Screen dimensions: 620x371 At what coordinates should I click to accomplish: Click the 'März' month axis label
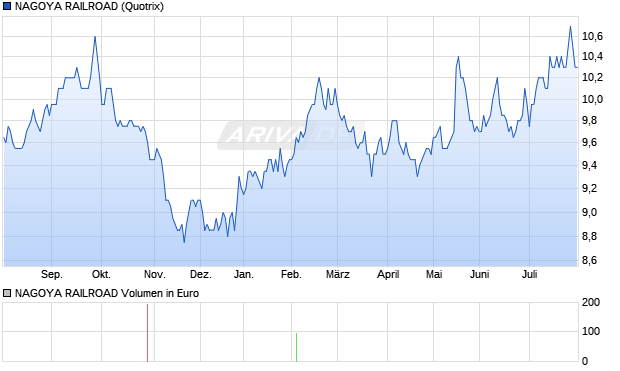point(338,274)
